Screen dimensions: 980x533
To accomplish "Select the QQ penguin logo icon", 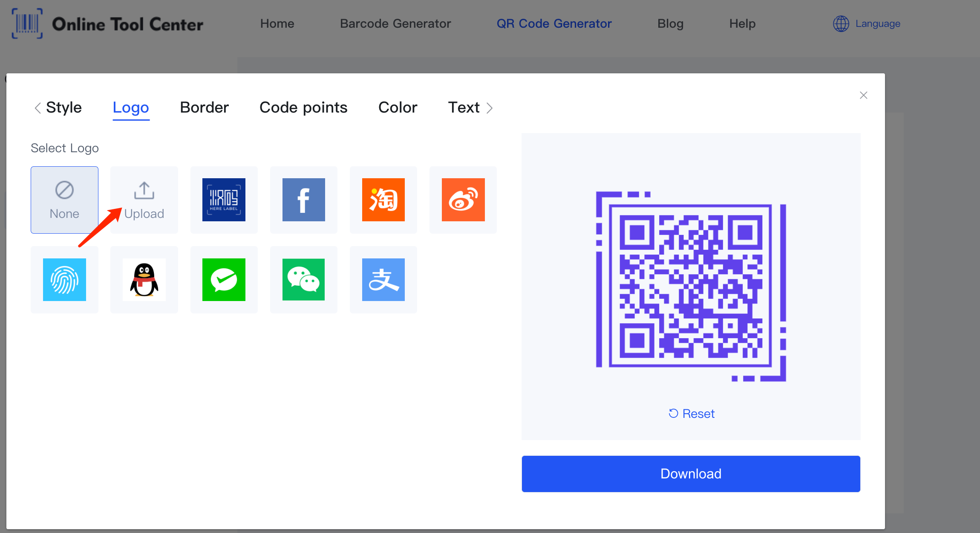I will pyautogui.click(x=144, y=280).
